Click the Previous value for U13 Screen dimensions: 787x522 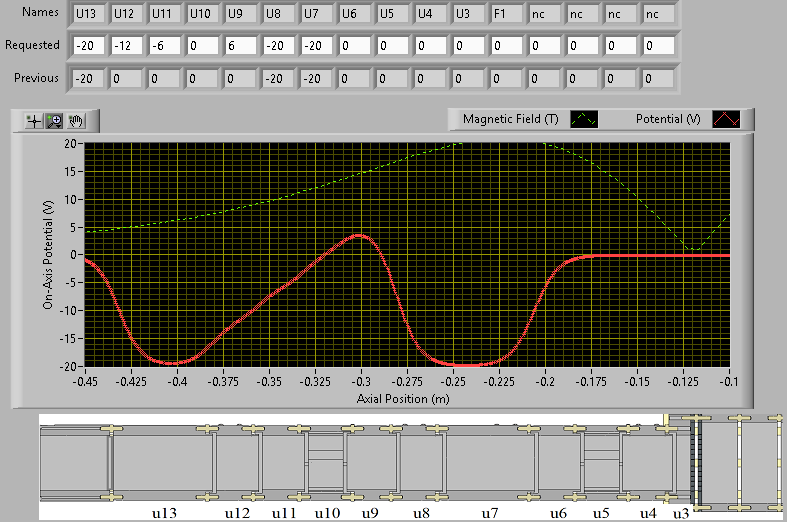pyautogui.click(x=88, y=79)
